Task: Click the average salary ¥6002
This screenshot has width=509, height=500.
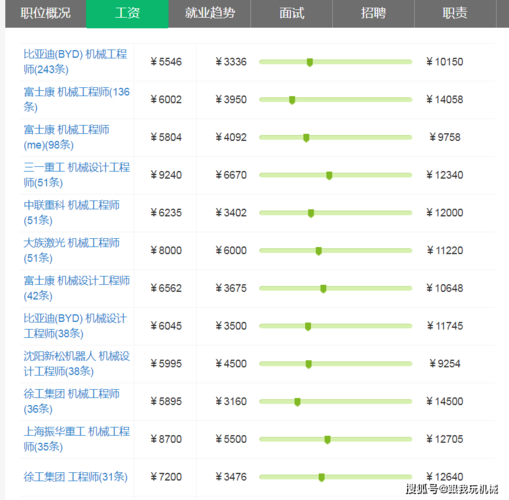Action: point(166,99)
